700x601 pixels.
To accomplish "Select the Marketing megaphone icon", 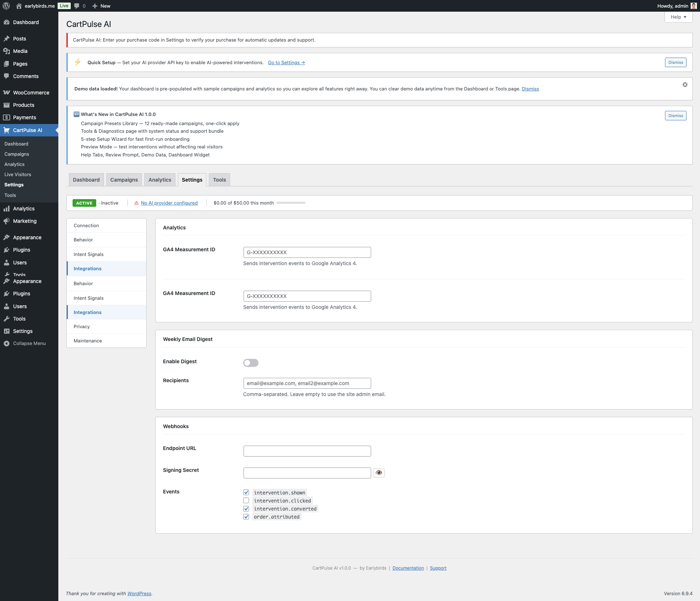I will click(7, 221).
